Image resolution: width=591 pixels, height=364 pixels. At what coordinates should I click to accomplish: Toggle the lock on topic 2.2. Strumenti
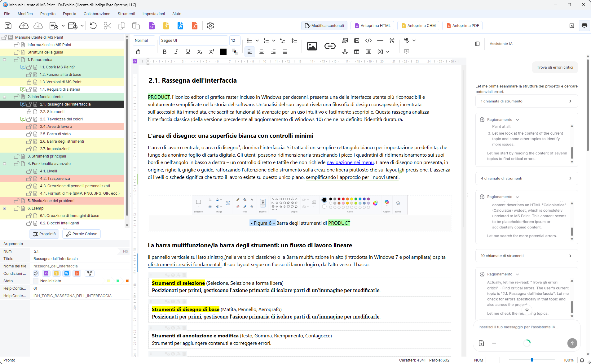click(29, 112)
